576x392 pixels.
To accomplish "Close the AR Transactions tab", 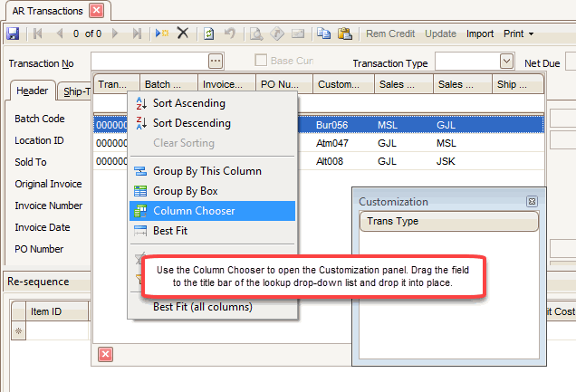I will coord(96,11).
